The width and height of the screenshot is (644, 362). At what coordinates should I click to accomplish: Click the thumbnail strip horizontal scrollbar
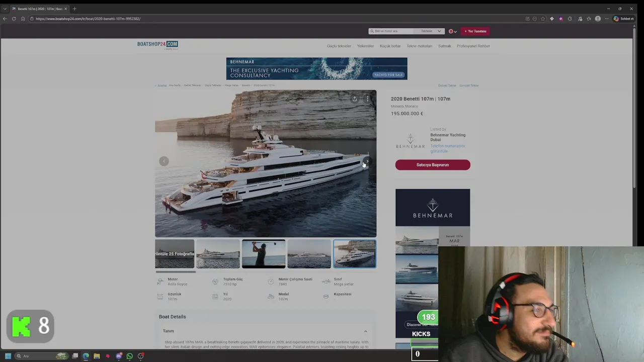[176, 272]
